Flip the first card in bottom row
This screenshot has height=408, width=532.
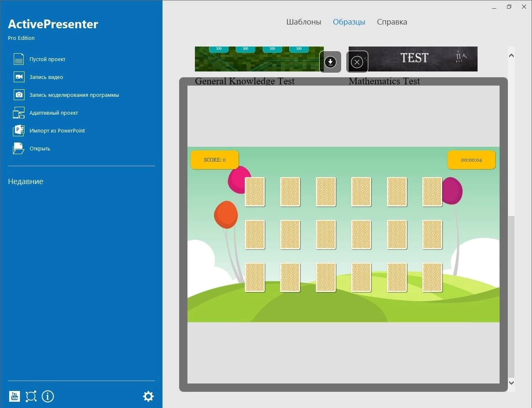coord(255,278)
